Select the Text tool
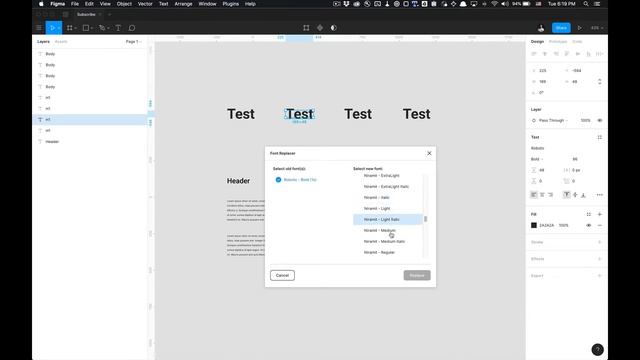This screenshot has width=640, height=360. point(118,28)
